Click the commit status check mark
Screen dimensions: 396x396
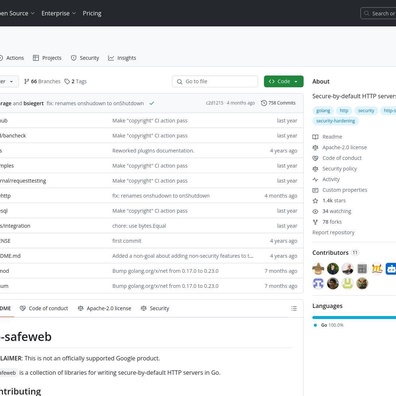pyautogui.click(x=152, y=103)
